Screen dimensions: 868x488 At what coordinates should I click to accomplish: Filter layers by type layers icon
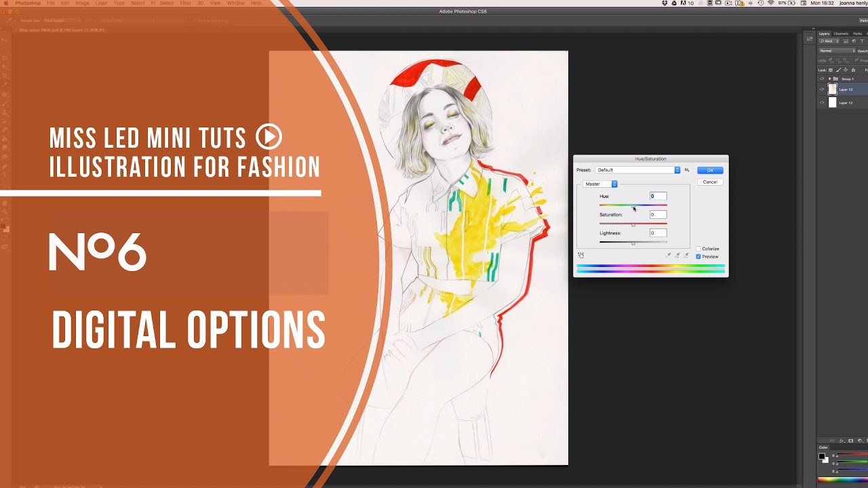862,41
